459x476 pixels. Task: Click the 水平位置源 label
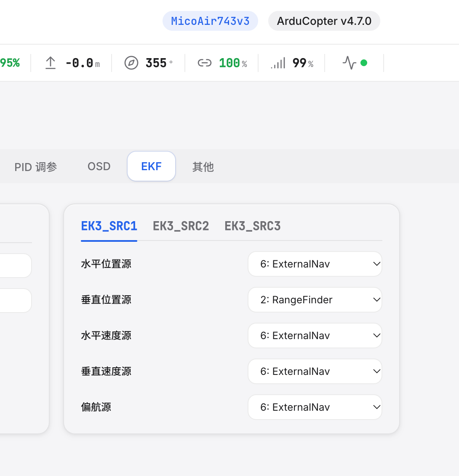click(106, 264)
